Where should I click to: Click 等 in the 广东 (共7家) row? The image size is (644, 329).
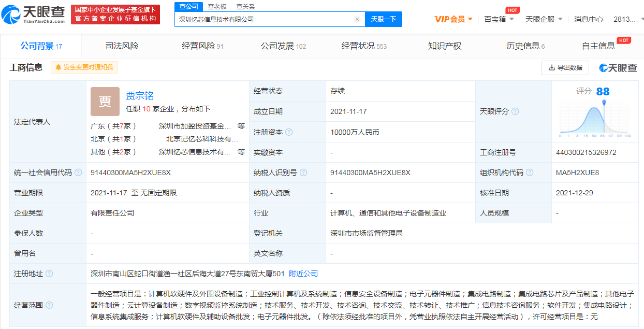(x=241, y=125)
